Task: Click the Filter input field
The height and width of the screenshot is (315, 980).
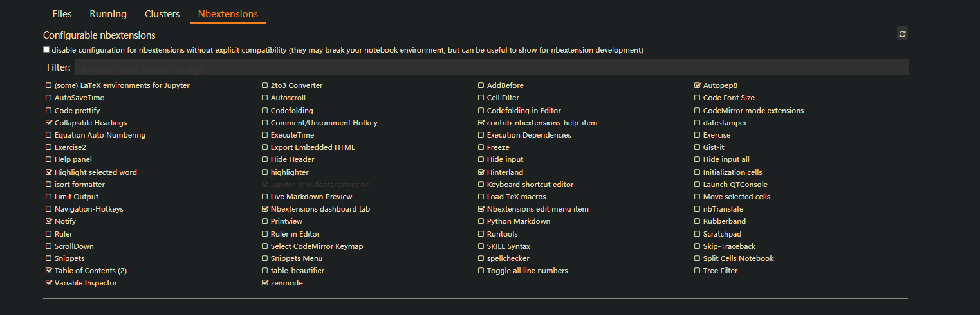Action: point(492,67)
